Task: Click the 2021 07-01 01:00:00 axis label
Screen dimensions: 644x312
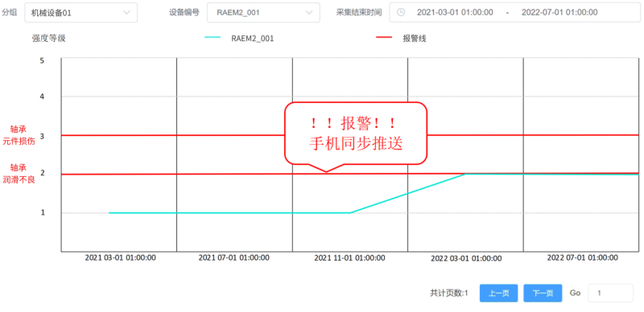Action: coord(233,258)
